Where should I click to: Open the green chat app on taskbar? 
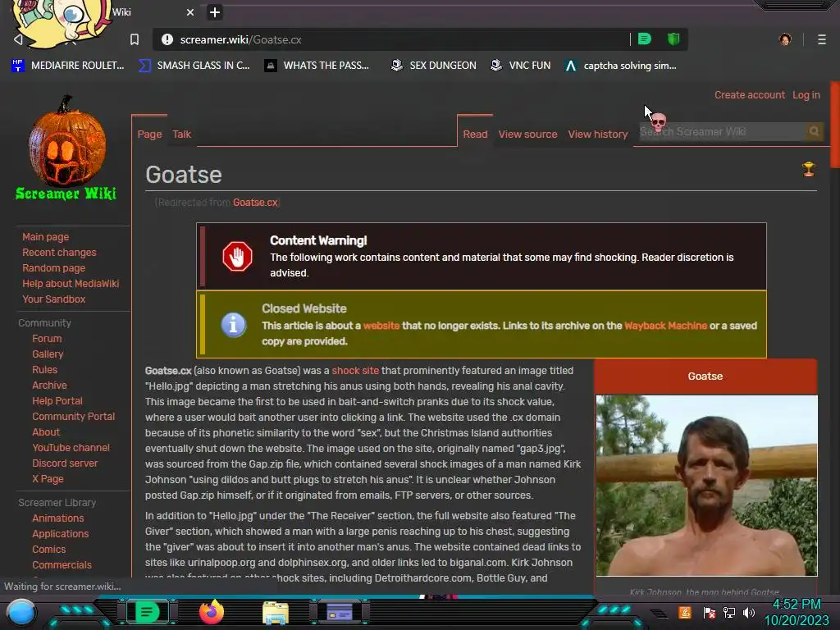click(147, 612)
